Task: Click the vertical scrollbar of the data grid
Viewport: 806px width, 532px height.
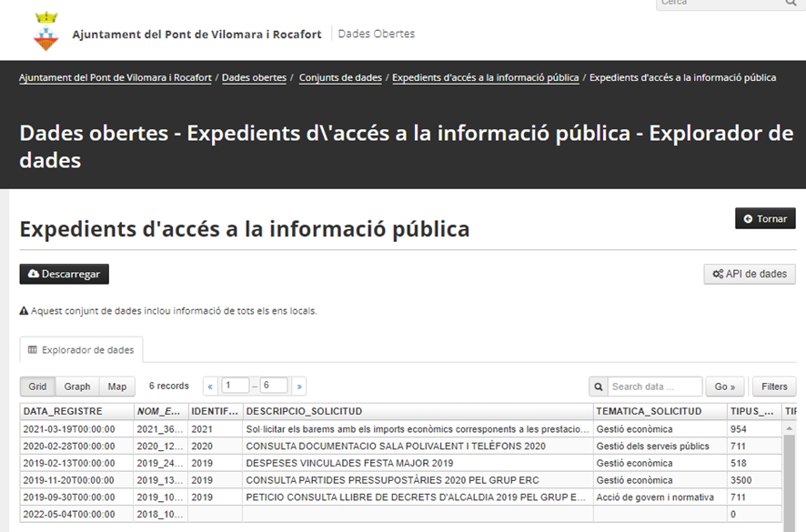Action: coord(790,473)
